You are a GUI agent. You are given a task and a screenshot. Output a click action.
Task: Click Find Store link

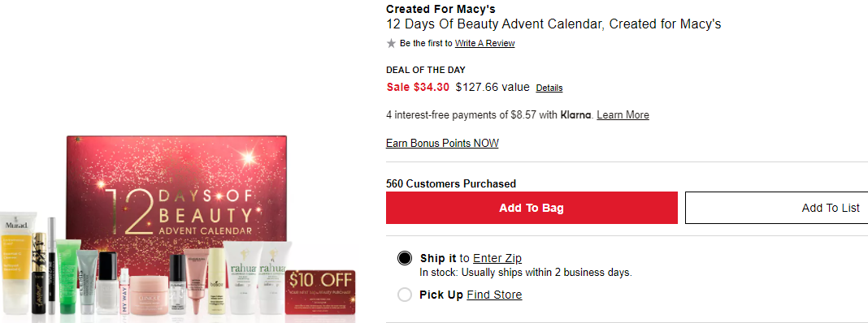click(x=494, y=295)
